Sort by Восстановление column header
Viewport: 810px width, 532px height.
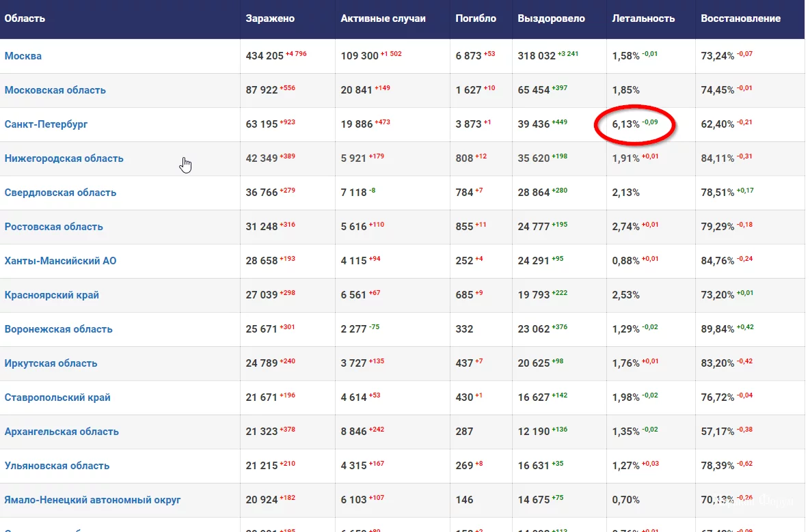(740, 18)
